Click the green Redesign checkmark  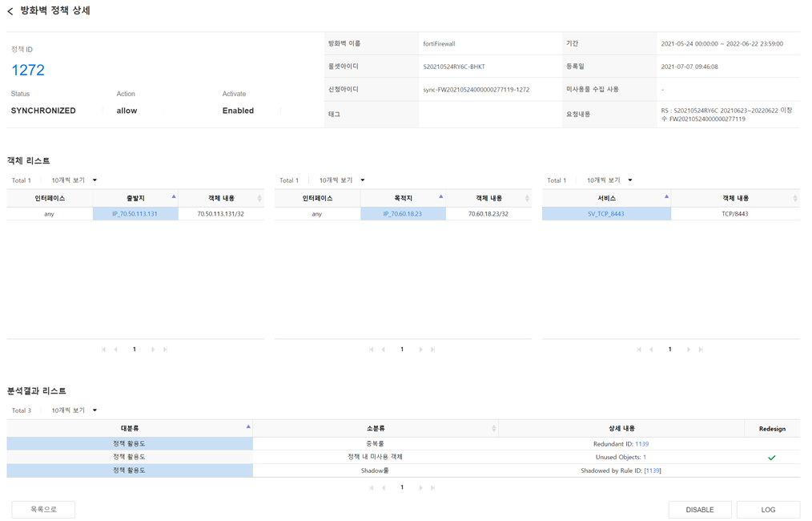(x=772, y=458)
